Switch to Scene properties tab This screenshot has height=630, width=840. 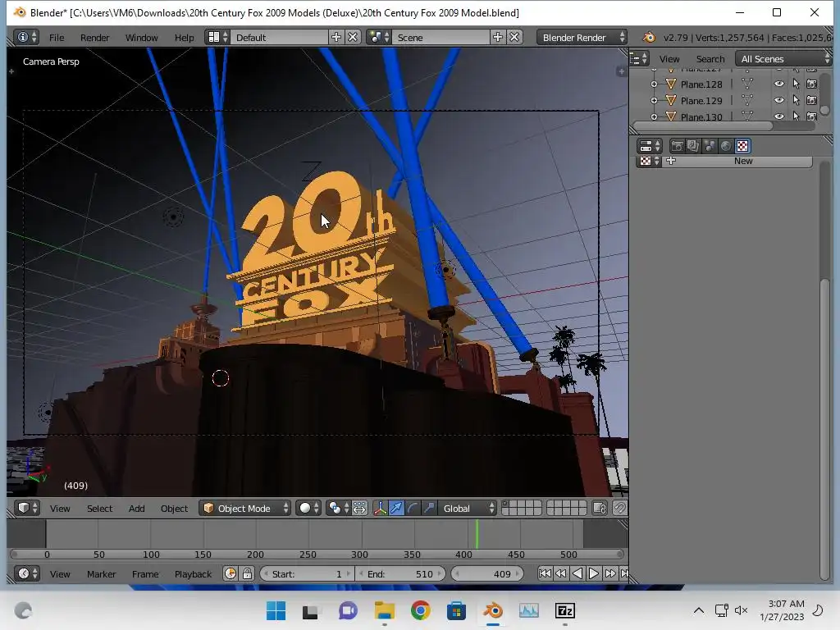point(710,146)
